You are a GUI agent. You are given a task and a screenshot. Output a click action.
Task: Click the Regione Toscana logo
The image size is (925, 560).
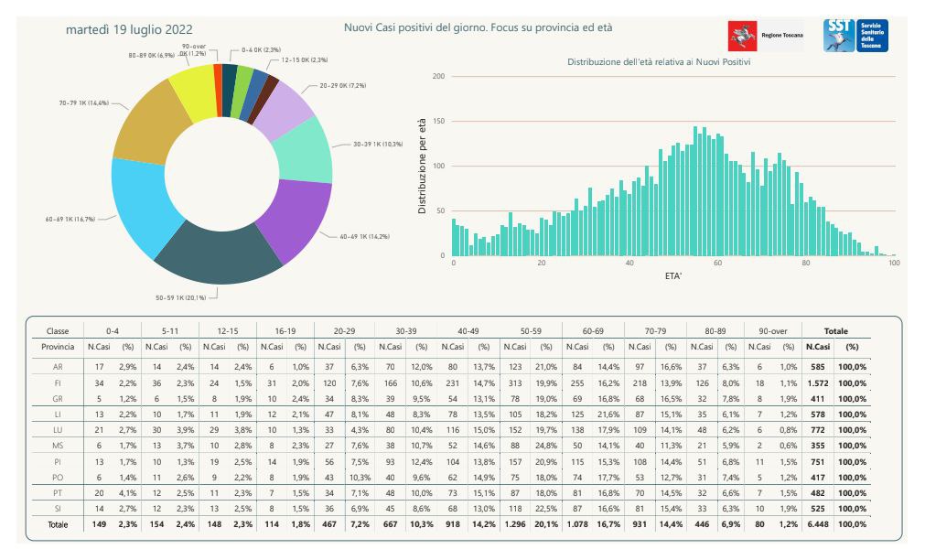[x=765, y=36]
